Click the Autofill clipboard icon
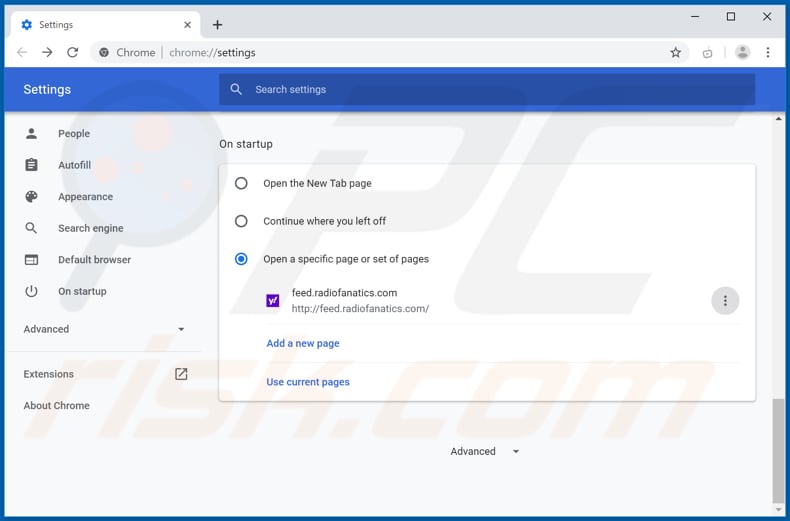790x521 pixels. (x=31, y=165)
